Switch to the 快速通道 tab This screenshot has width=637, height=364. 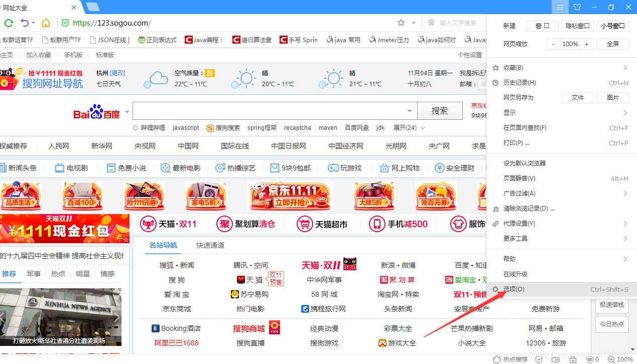(x=210, y=245)
